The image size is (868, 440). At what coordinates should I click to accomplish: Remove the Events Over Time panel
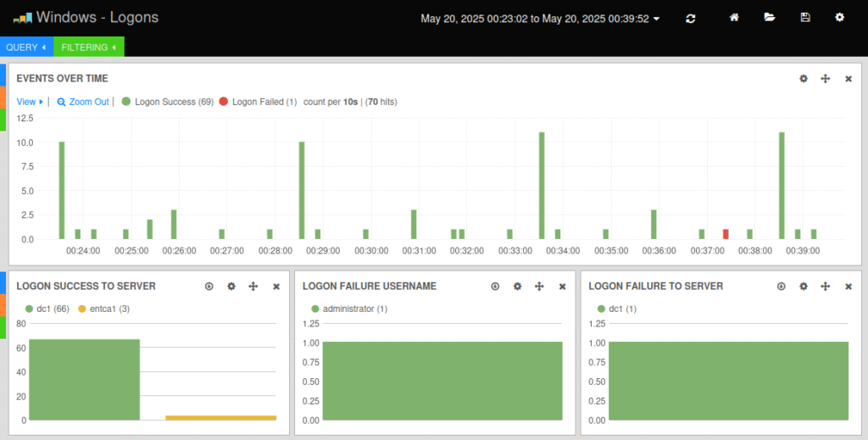pos(848,79)
